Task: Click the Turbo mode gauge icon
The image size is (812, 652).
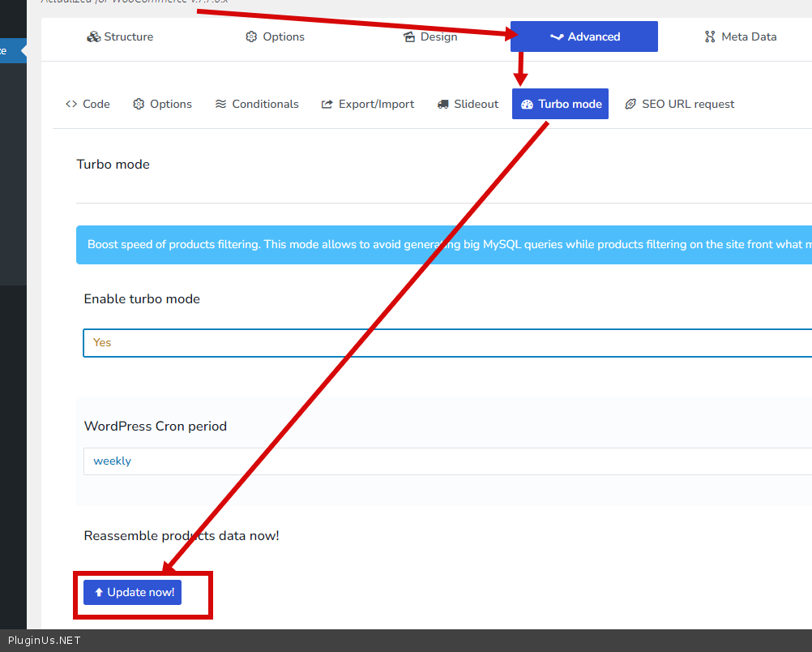Action: coord(527,104)
